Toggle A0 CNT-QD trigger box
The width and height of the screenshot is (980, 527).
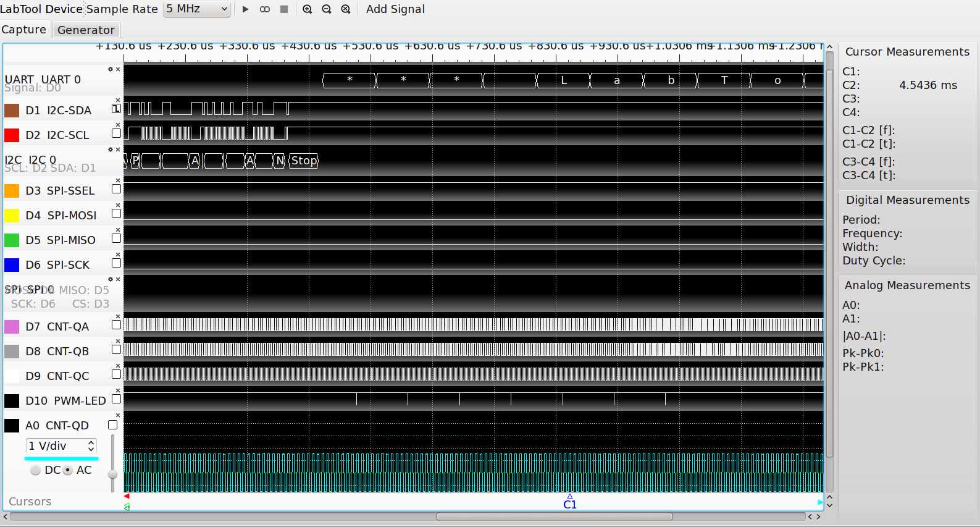[112, 425]
